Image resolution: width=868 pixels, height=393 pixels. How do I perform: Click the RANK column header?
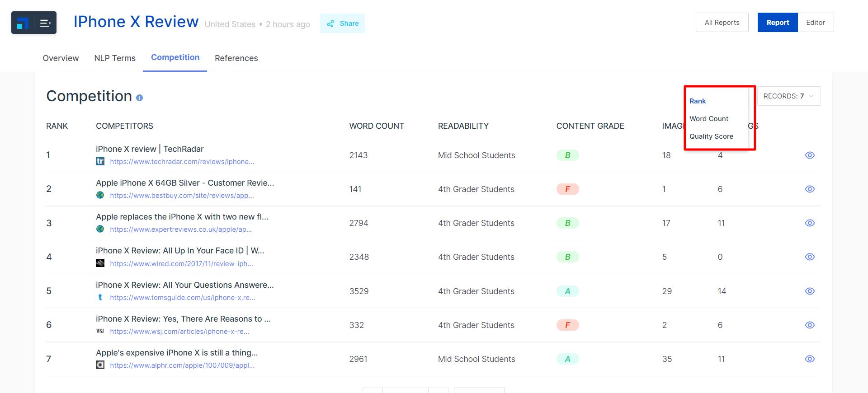[x=57, y=126]
